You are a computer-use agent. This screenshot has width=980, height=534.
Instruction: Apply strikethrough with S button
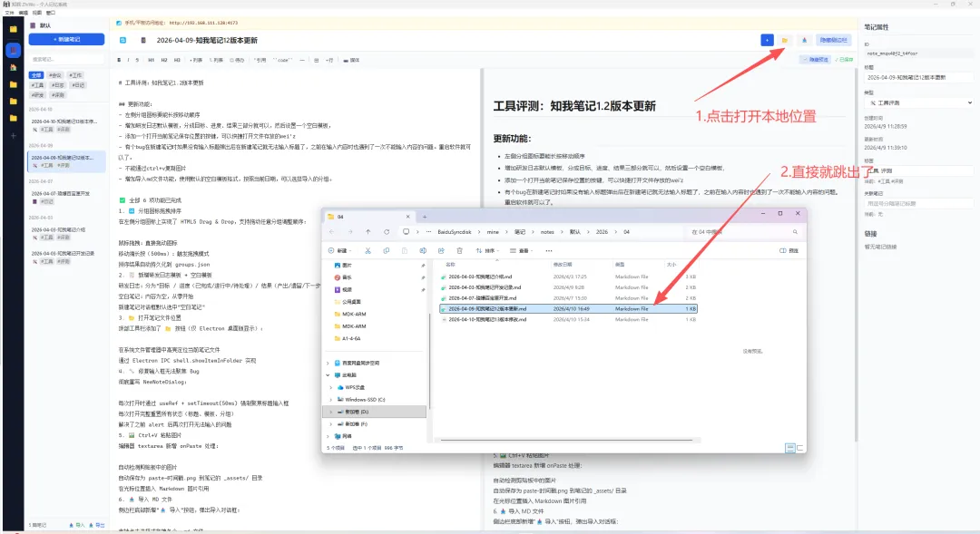137,61
